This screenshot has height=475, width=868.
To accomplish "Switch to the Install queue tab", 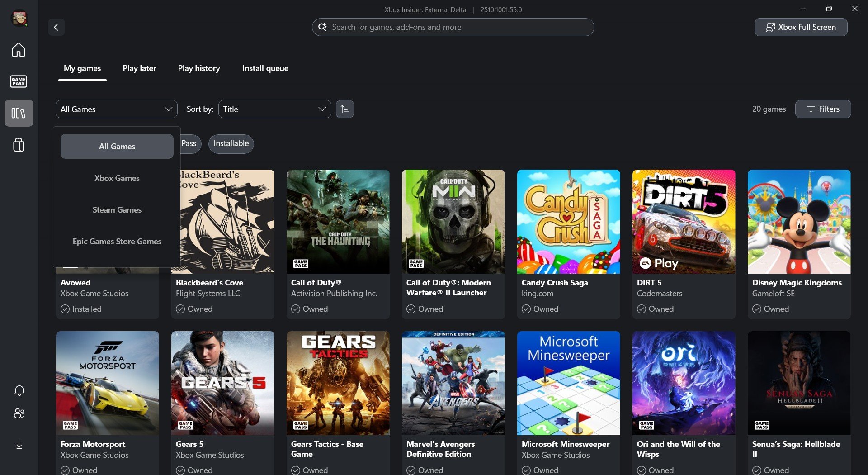I will pyautogui.click(x=265, y=68).
